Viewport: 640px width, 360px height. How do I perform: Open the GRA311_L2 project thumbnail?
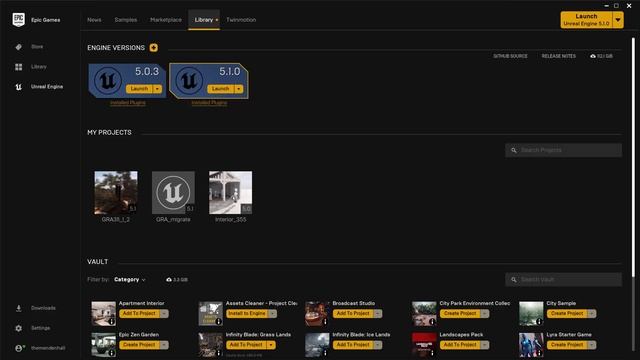pyautogui.click(x=116, y=193)
